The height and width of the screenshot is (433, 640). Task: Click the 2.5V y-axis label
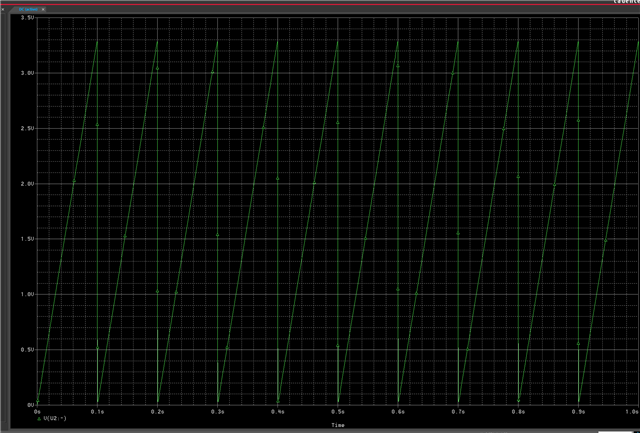(x=27, y=129)
